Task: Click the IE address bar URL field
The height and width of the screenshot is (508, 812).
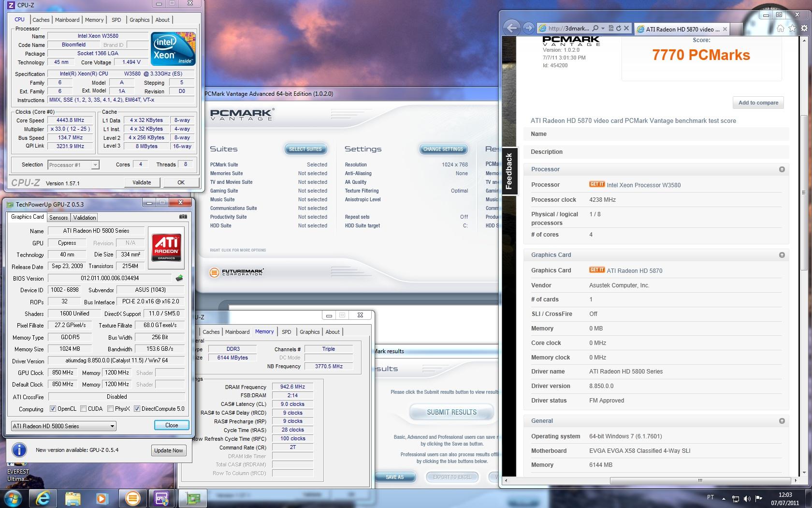Action: [569, 29]
